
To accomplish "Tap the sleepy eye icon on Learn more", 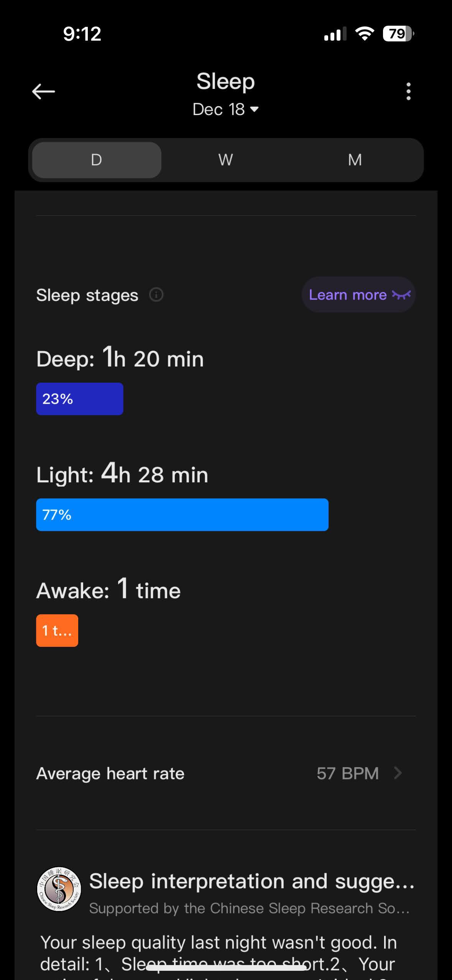I will pyautogui.click(x=401, y=295).
